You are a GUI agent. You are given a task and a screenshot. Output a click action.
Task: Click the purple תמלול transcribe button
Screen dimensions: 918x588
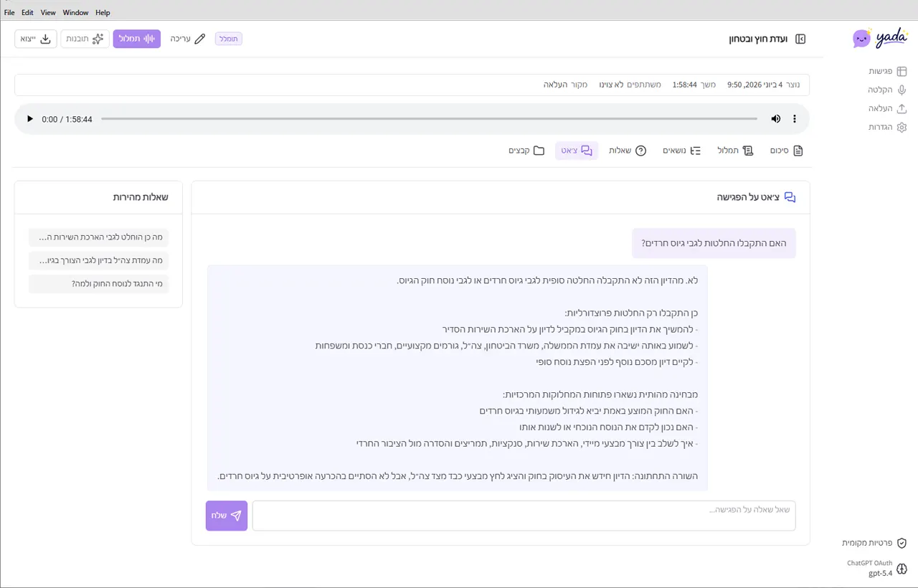pyautogui.click(x=137, y=39)
